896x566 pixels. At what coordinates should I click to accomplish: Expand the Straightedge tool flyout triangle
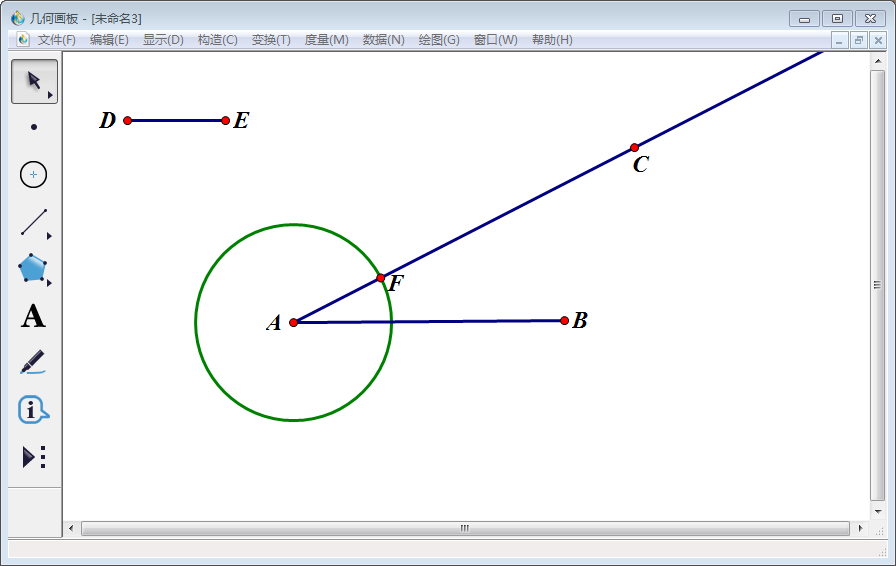point(49,236)
